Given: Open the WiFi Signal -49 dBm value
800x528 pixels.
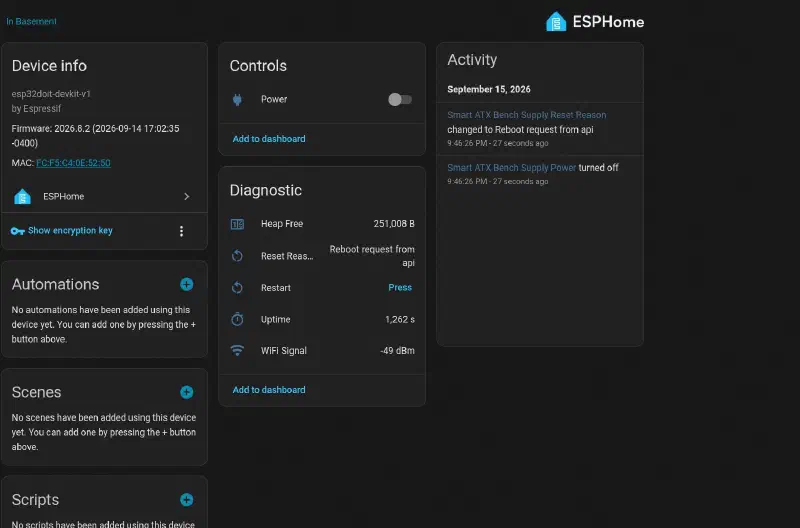Looking at the screenshot, I should click(397, 350).
